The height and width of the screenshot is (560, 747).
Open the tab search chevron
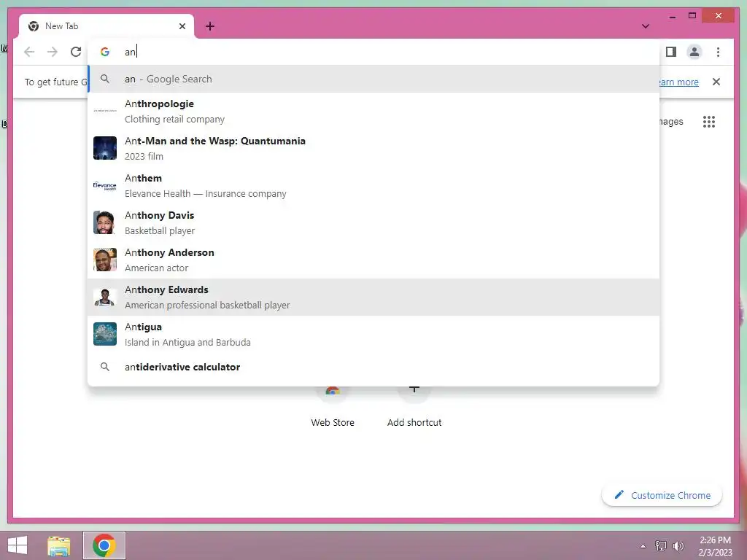coord(646,26)
